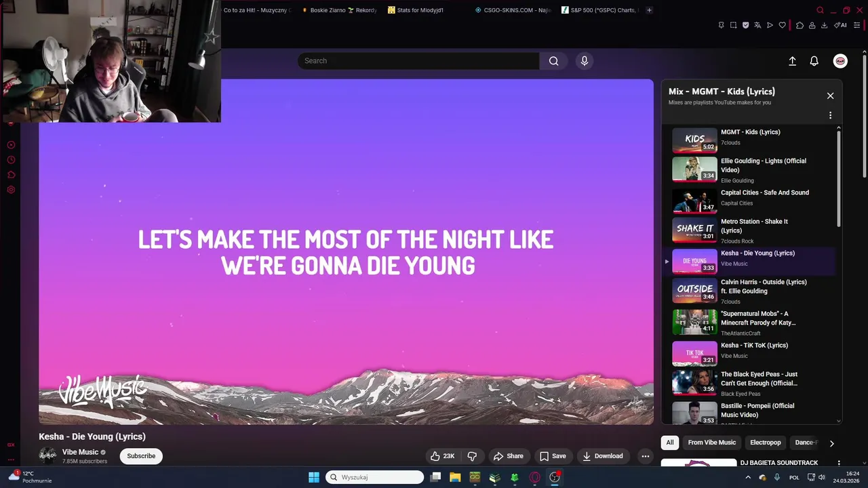Open the Opera sidebar player icon
868x488 pixels.
[x=11, y=145]
